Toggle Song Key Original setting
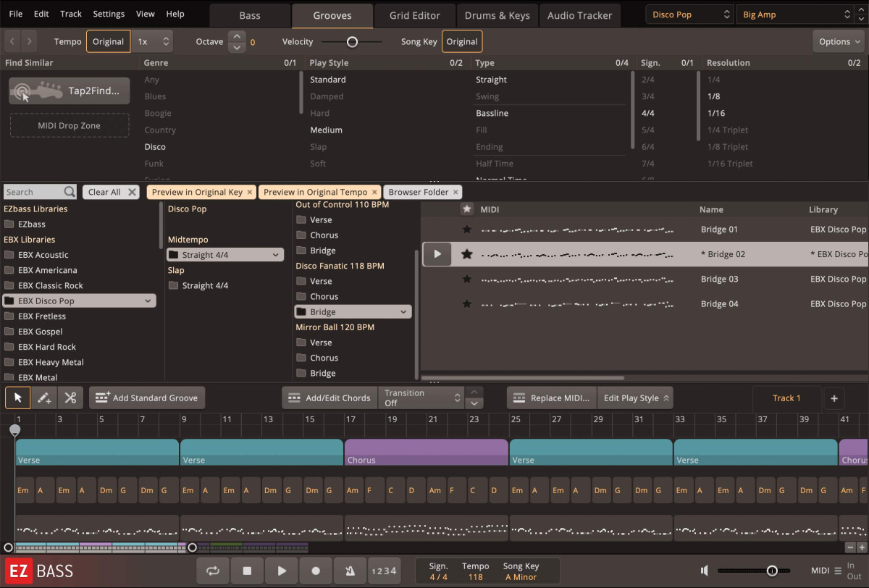 pyautogui.click(x=462, y=41)
